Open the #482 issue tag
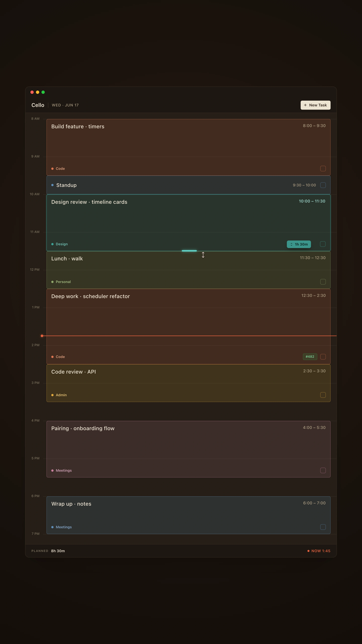The width and height of the screenshot is (362, 644). tap(310, 356)
